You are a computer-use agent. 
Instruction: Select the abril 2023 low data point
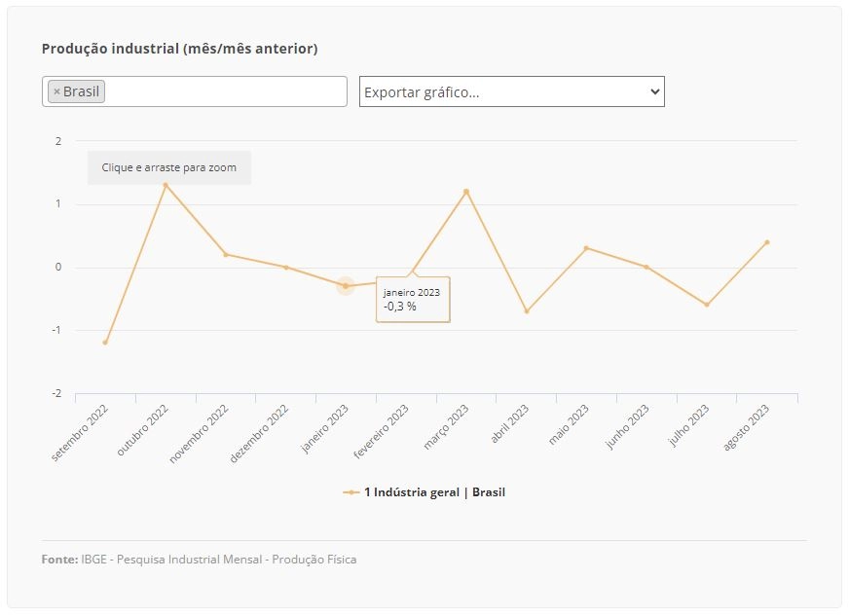click(527, 311)
